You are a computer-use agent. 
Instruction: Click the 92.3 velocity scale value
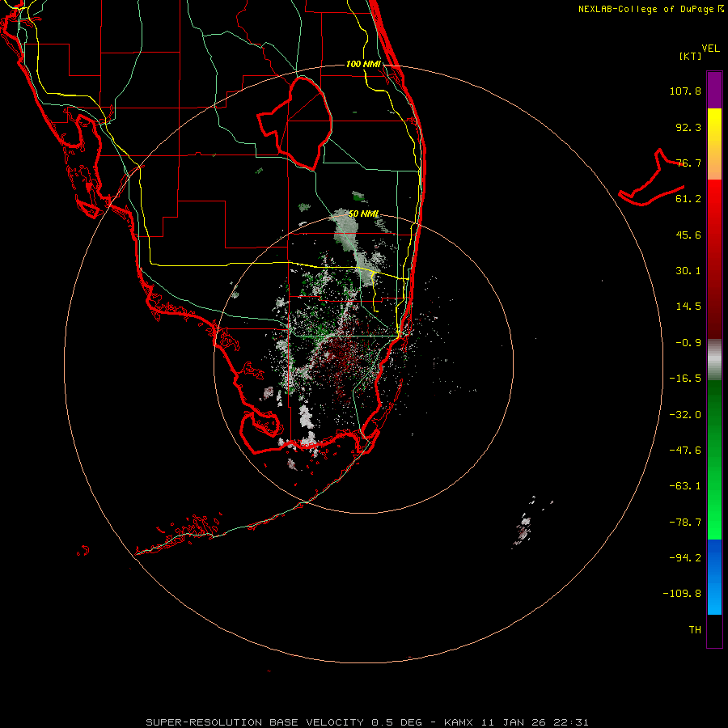click(688, 127)
